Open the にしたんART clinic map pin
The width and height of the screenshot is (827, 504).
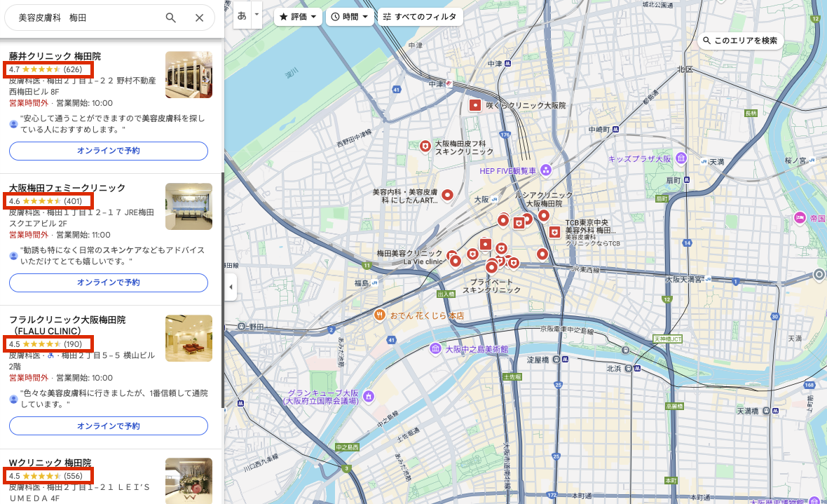447,196
